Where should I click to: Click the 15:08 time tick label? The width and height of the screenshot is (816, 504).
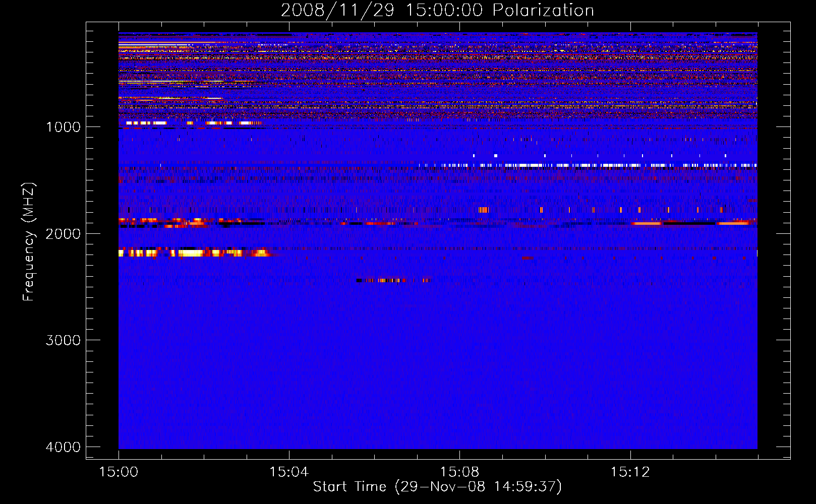pyautogui.click(x=459, y=472)
